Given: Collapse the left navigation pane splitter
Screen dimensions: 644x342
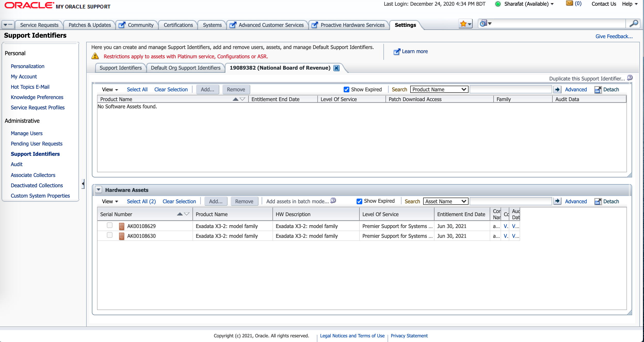Looking at the screenshot, I should [83, 184].
